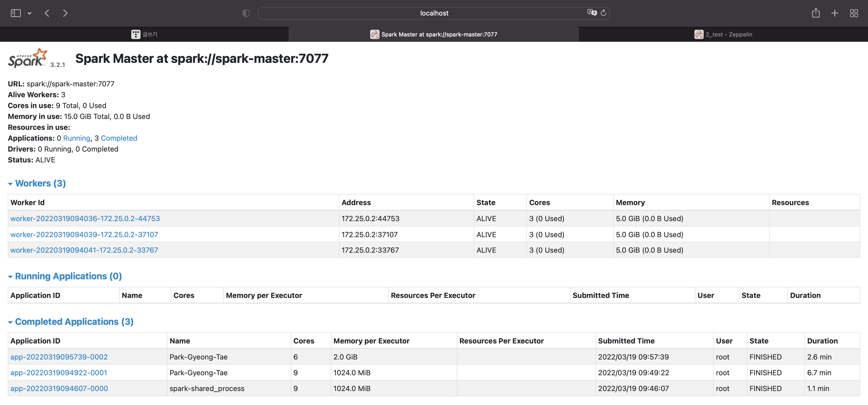The image size is (868, 405).
Task: Open app-20220319094607-0000 details
Action: (x=59, y=388)
